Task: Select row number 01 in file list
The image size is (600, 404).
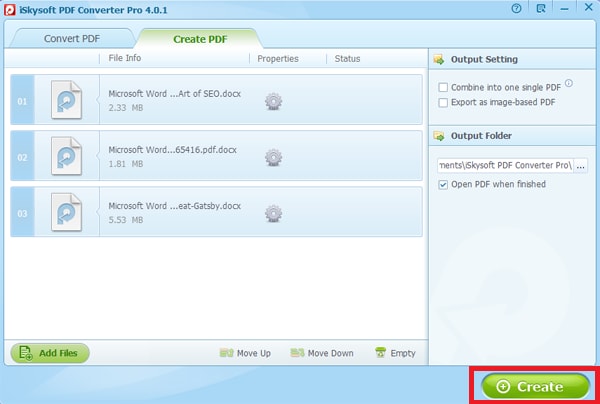Action: tap(22, 99)
